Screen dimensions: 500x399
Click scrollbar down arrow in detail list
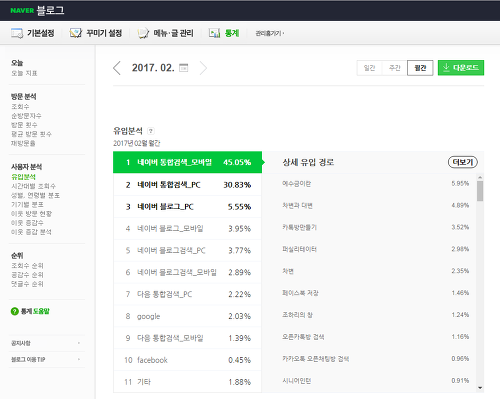(x=480, y=388)
